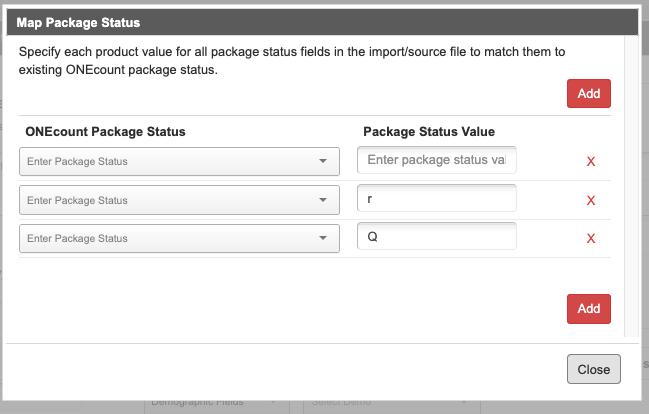Screen dimensions: 649x414
Task: Click the bottom Add button
Action: point(589,309)
